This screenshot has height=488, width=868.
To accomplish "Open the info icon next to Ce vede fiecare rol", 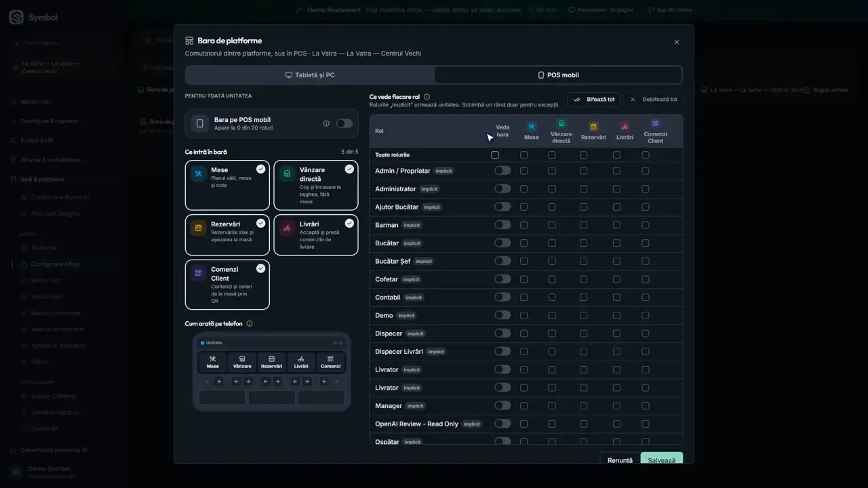I will point(427,97).
